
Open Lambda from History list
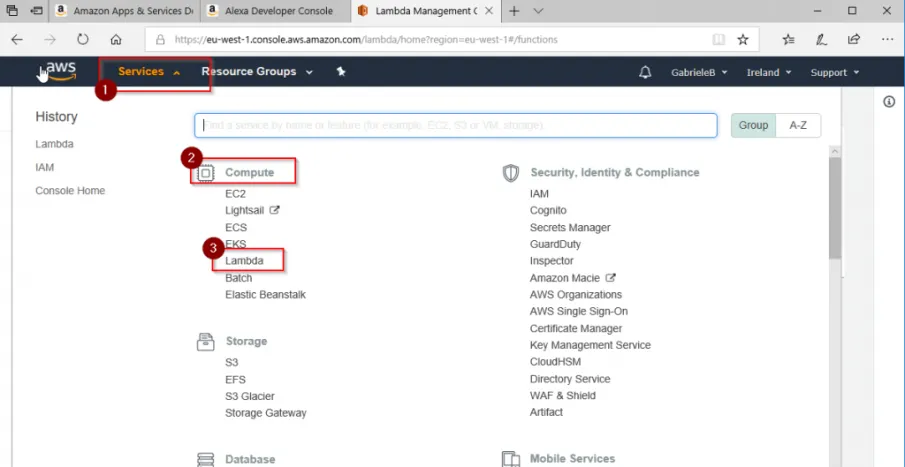point(54,144)
